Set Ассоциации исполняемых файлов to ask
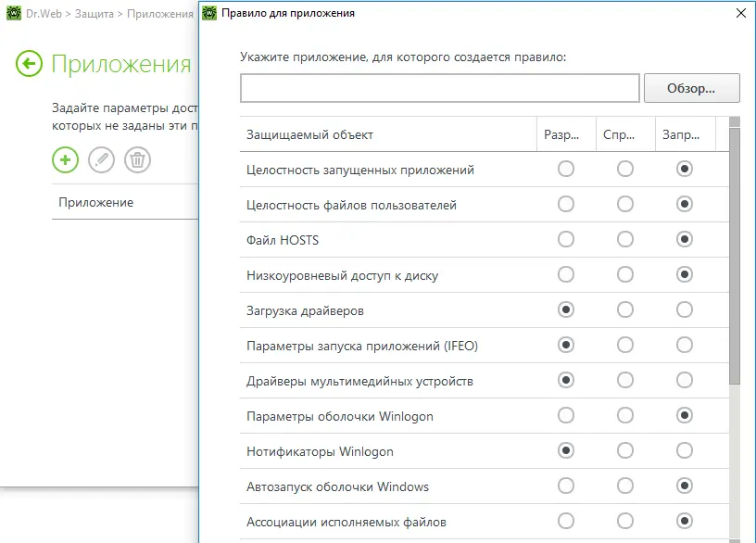Screen dimensions: 756x543 (625, 521)
